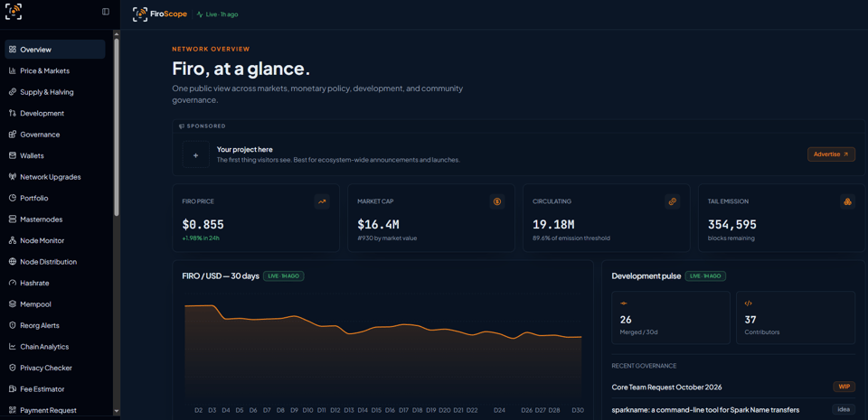Click the 354,595 blocks remaining value
Viewport: 868px width, 420px height.
[732, 224]
